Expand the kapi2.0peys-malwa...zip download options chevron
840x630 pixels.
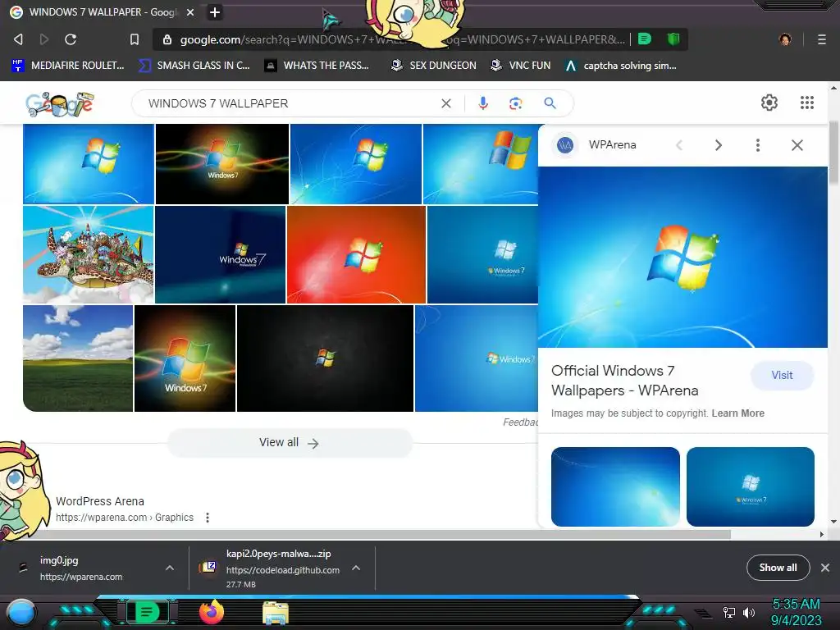(x=356, y=568)
